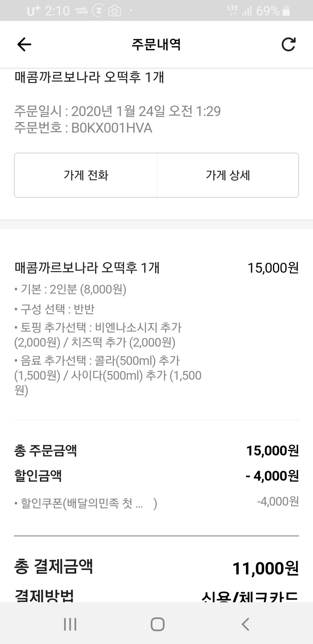The width and height of the screenshot is (313, 644).
Task: Tap the Z circle status icon
Action: (98, 11)
